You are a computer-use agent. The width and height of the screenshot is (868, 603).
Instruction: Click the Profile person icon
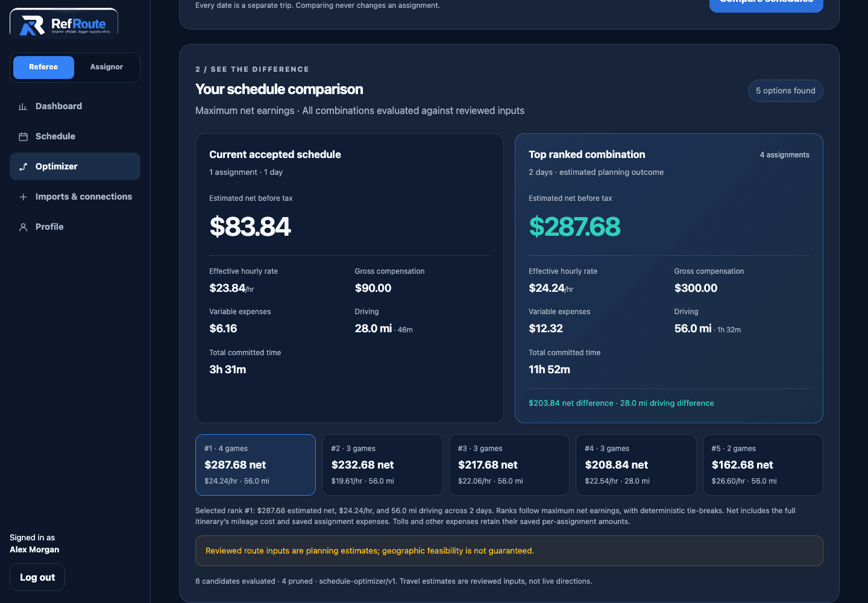[x=23, y=227]
